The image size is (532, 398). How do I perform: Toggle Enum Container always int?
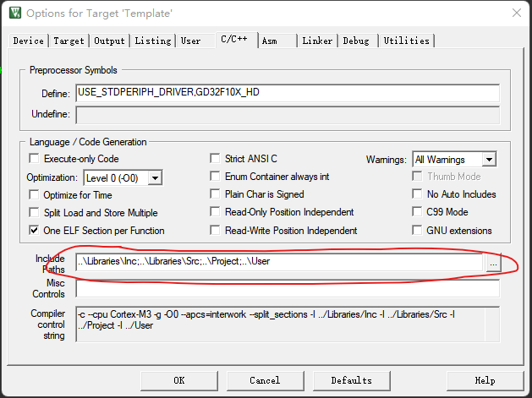[x=215, y=177]
